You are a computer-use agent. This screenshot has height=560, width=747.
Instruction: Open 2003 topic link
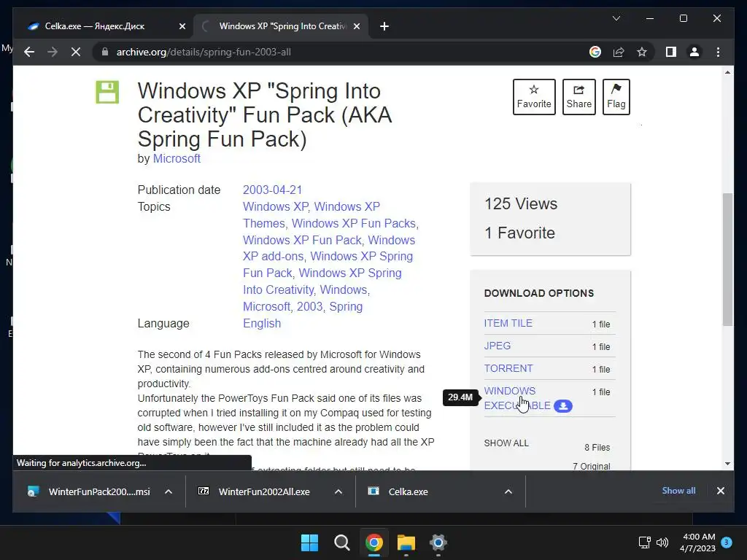(309, 307)
